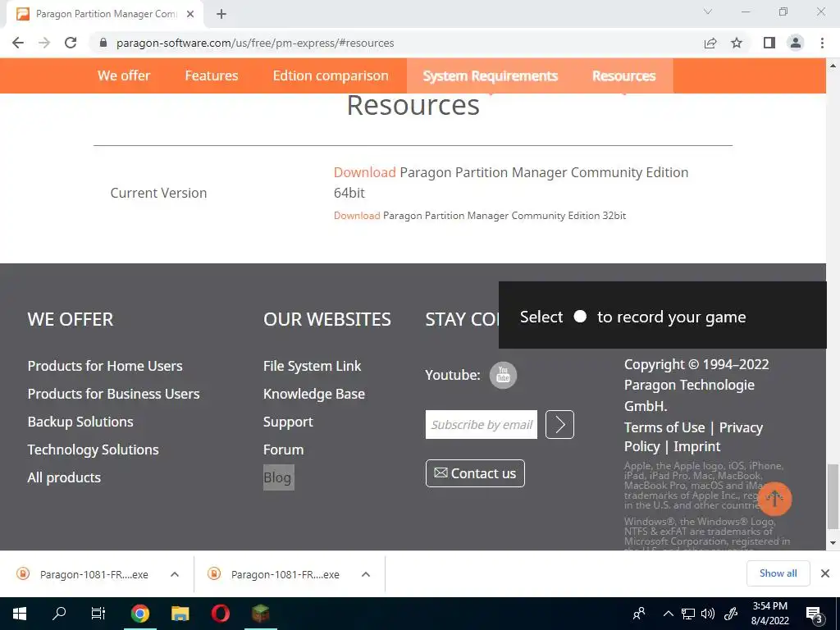Open File Explorer from the taskbar
The image size is (840, 630).
click(180, 614)
